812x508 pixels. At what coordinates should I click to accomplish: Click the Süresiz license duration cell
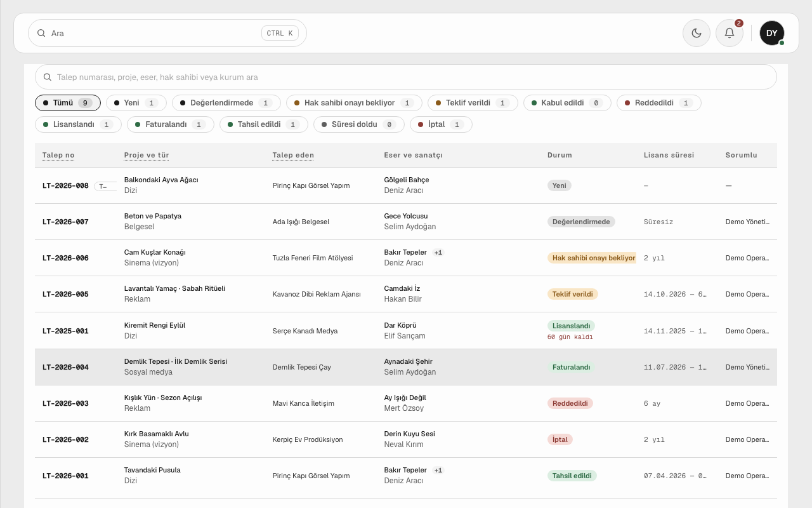tap(658, 222)
